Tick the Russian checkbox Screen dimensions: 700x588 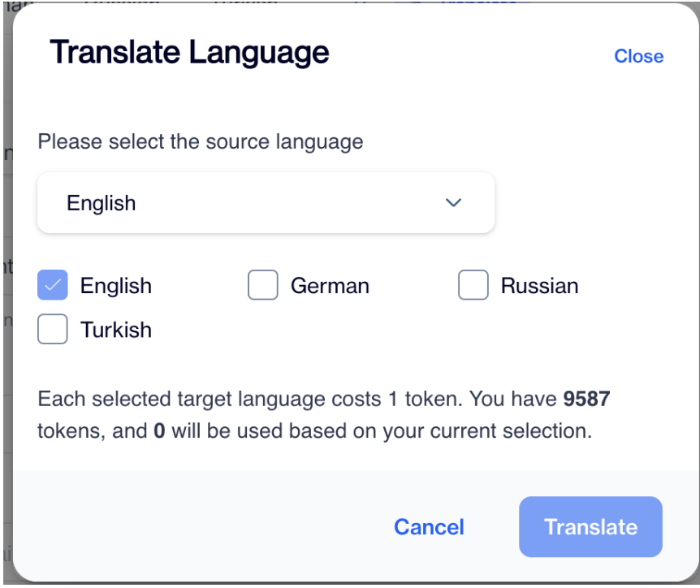[473, 286]
